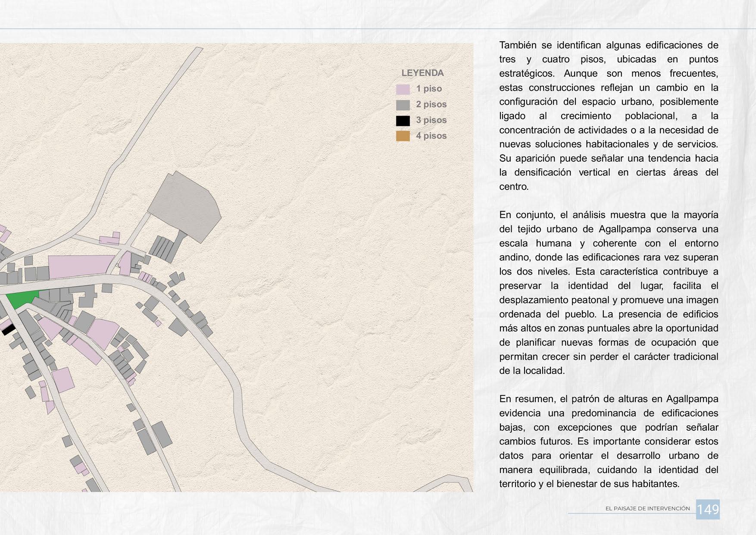Image resolution: width=756 pixels, height=535 pixels.
Task: Click the line ending 'bienestar de sus habitantes.'
Action: (589, 484)
